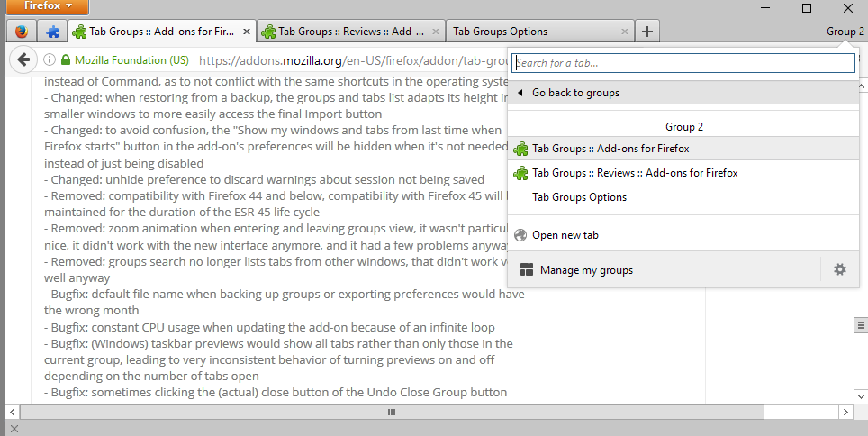Choose Open new tab in panel
The width and height of the screenshot is (868, 436).
coord(683,235)
